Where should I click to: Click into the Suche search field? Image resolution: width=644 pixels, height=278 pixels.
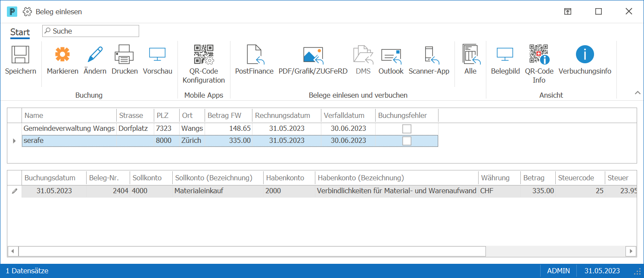90,31
